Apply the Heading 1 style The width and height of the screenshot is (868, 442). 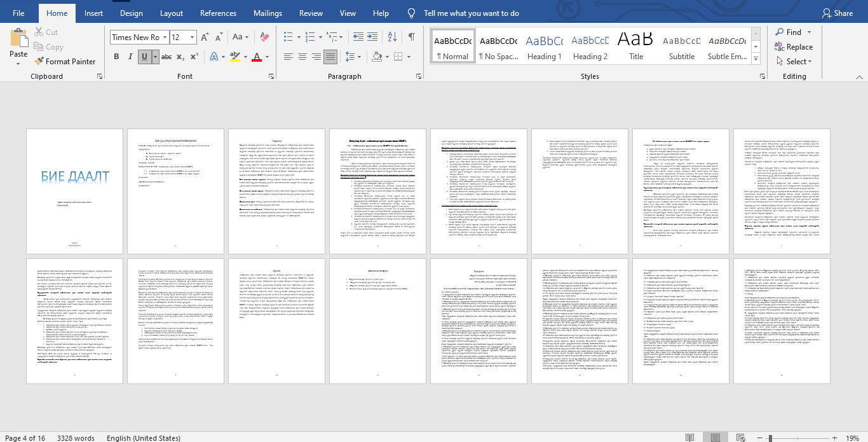click(x=544, y=46)
